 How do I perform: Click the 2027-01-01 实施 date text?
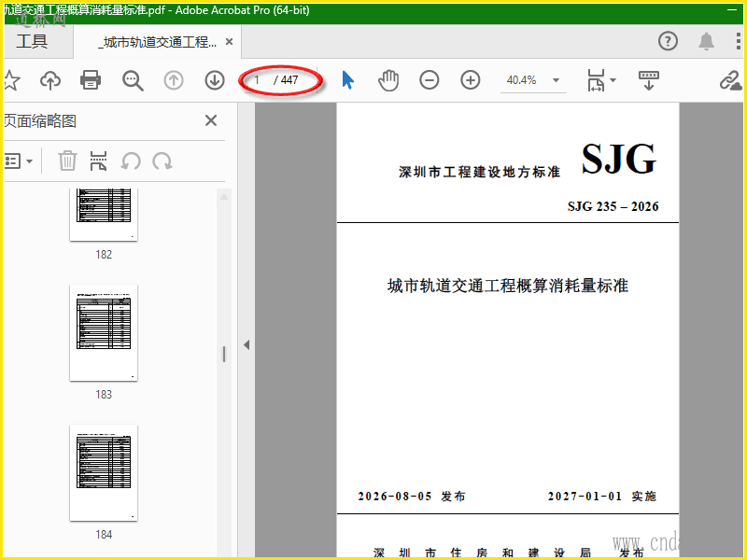click(x=602, y=497)
